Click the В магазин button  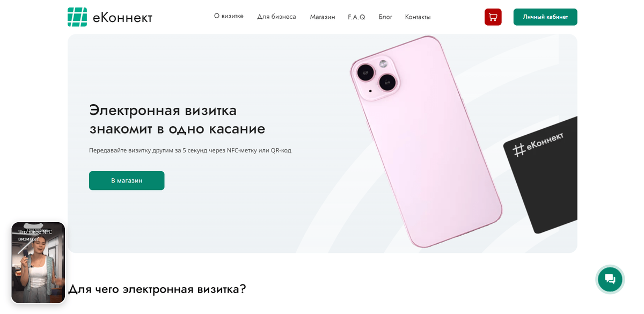pyautogui.click(x=127, y=180)
